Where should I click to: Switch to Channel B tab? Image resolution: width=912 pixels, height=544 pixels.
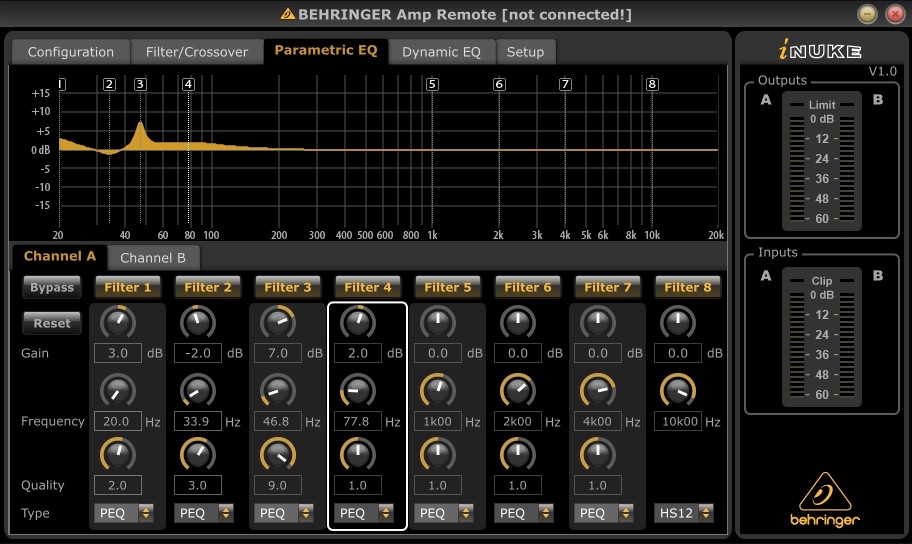(x=153, y=258)
